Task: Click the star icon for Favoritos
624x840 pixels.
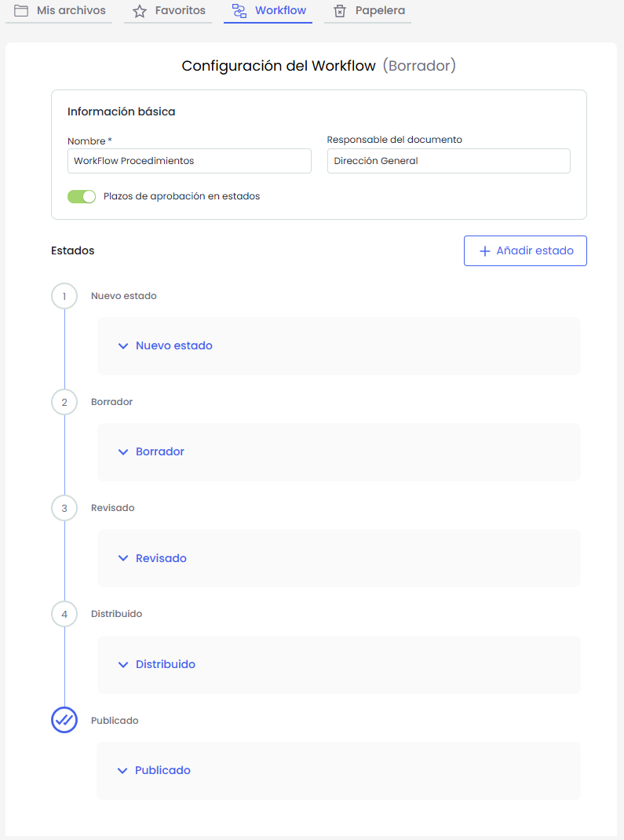Action: click(140, 11)
